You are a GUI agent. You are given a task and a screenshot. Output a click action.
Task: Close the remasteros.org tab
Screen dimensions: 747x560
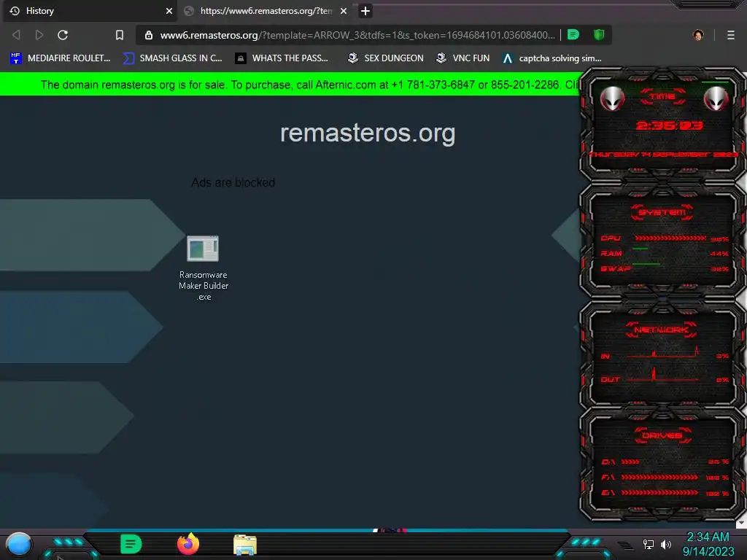pyautogui.click(x=343, y=11)
